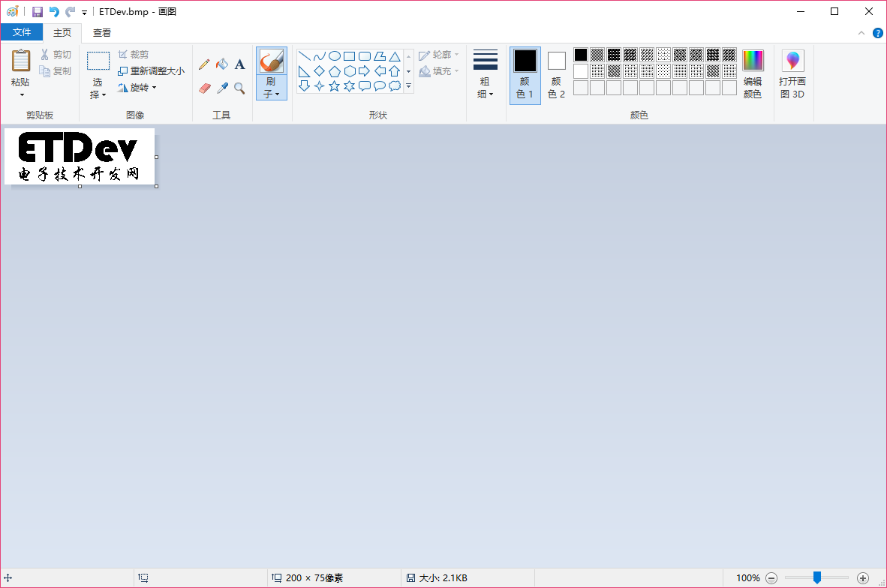Open the 轮廓 (Outline) dropdown
This screenshot has height=588, width=887.
[x=439, y=55]
